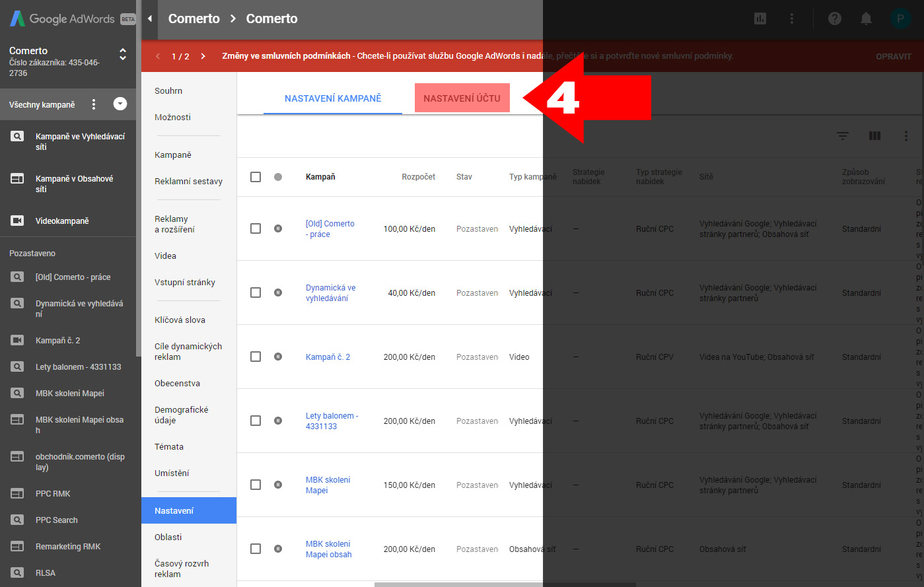The width and height of the screenshot is (924, 587).
Task: Click the table horizontal scrollbar
Action: click(x=505, y=584)
